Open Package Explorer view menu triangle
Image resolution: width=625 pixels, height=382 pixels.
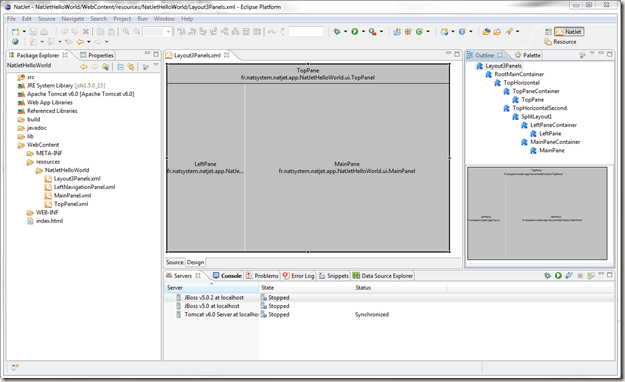pyautogui.click(x=156, y=65)
